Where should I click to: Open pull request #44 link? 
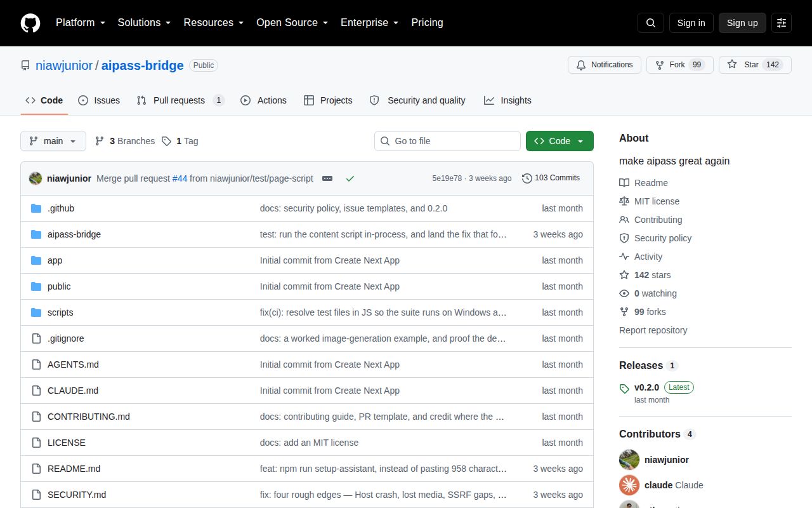(x=180, y=178)
